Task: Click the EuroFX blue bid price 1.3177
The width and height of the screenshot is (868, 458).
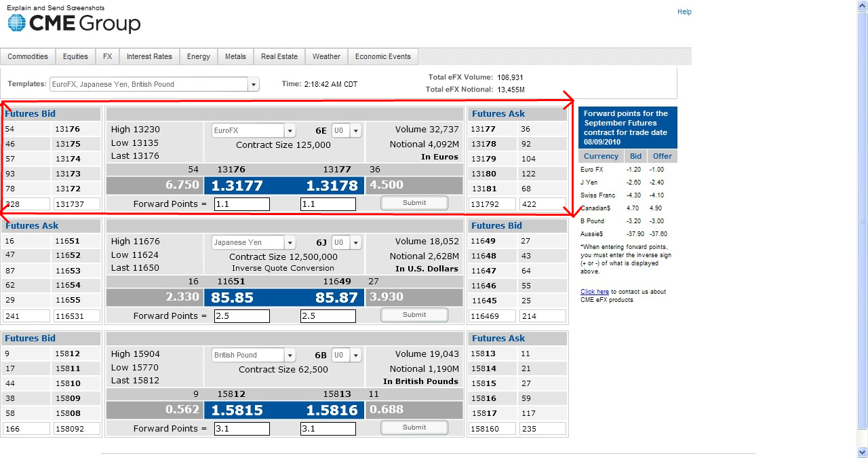Action: [237, 186]
